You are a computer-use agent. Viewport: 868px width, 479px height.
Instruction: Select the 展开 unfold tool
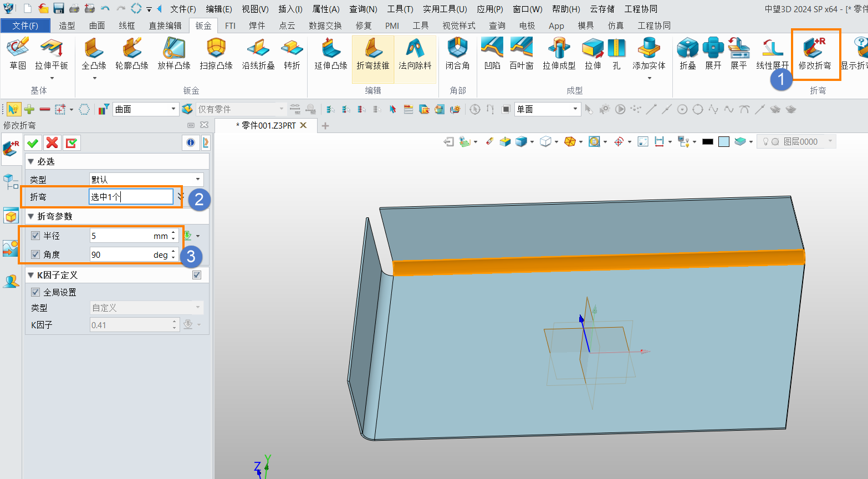[x=713, y=54]
